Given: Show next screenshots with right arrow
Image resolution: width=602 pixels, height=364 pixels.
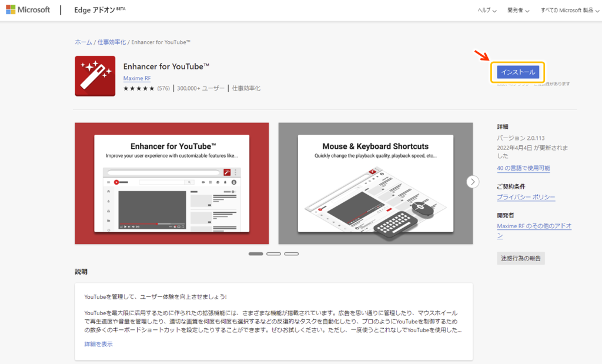Looking at the screenshot, I should [473, 182].
